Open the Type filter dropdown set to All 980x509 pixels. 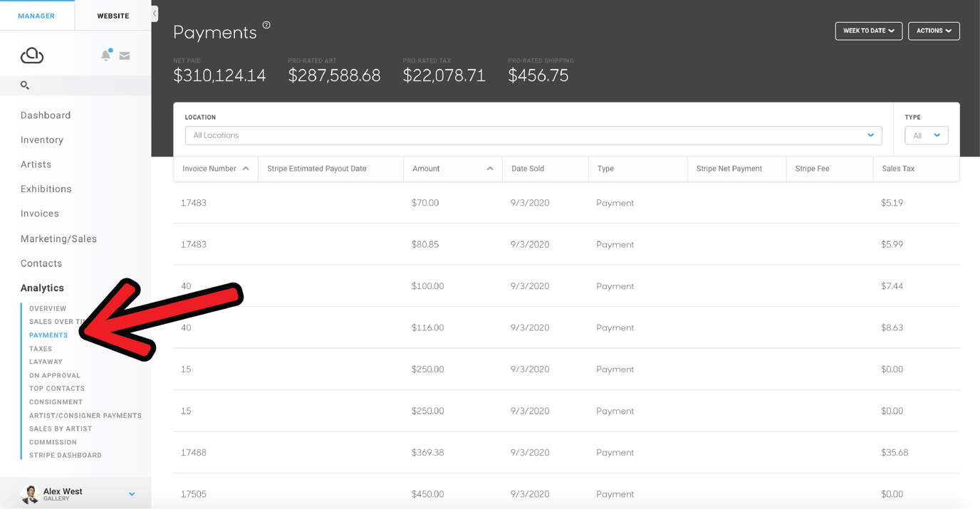tap(926, 134)
